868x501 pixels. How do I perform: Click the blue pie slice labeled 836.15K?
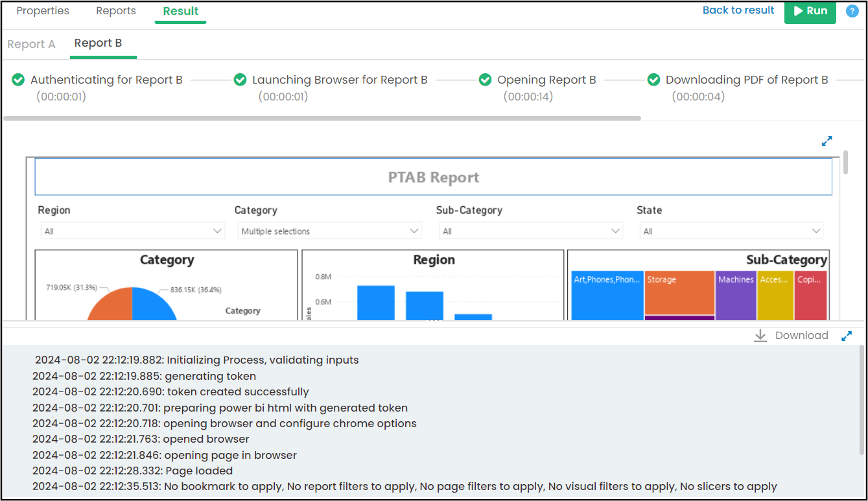pos(153,305)
